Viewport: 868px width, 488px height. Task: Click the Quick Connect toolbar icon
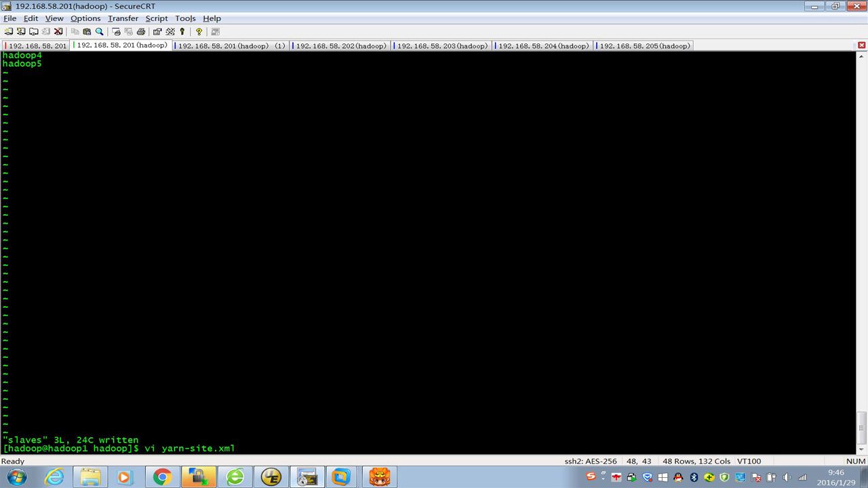coord(21,31)
